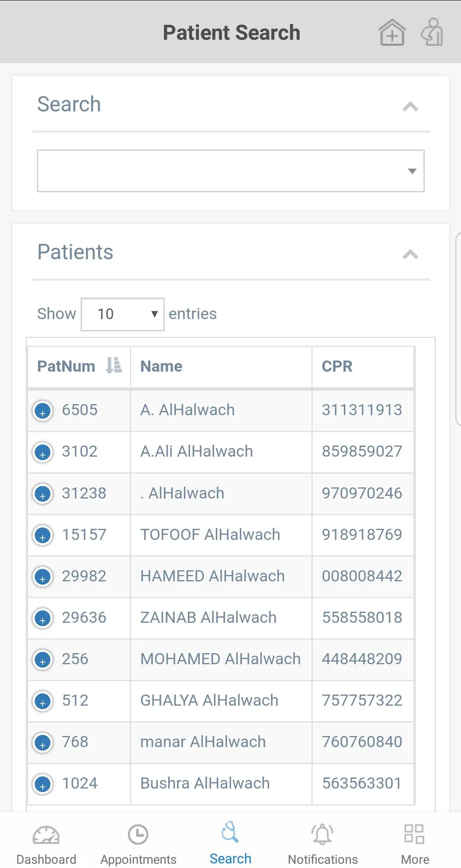Screen dimensions: 461x868
Task: Open the search criteria dropdown
Action: pos(230,171)
